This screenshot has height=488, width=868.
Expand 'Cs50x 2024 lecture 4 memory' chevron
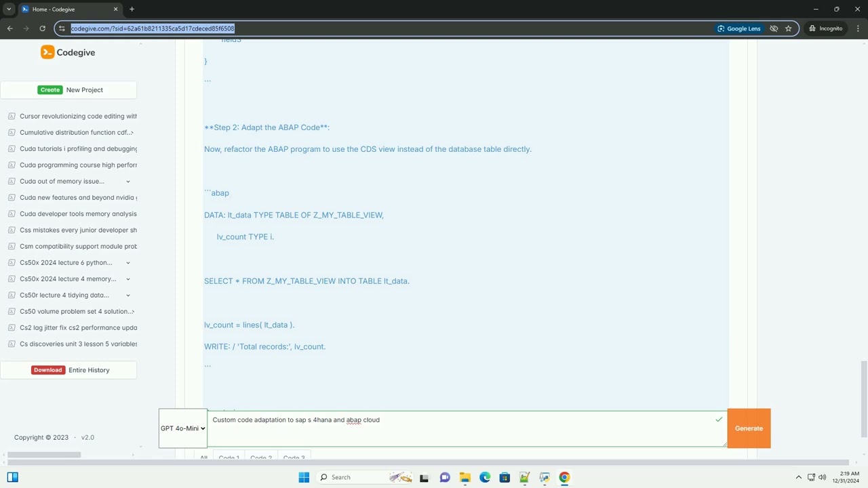click(x=128, y=279)
